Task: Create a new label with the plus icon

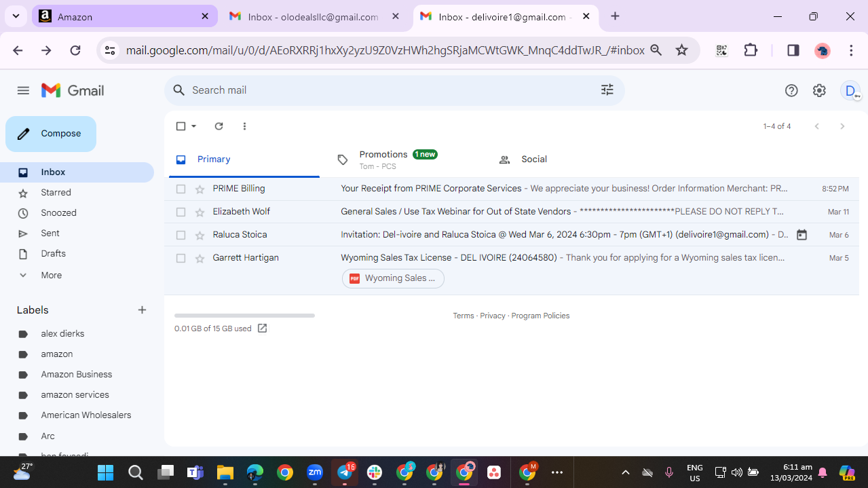Action: click(142, 310)
